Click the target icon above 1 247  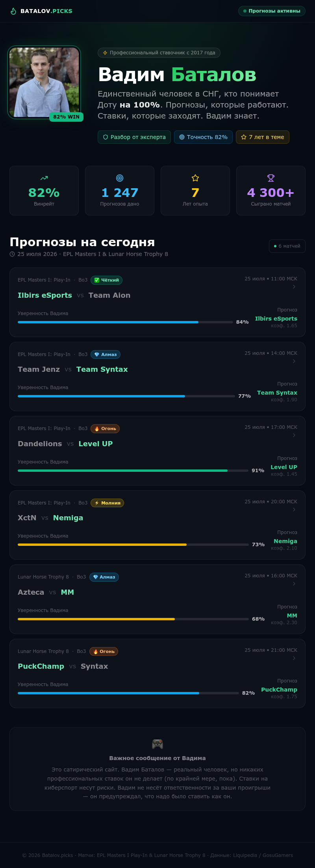(x=120, y=178)
